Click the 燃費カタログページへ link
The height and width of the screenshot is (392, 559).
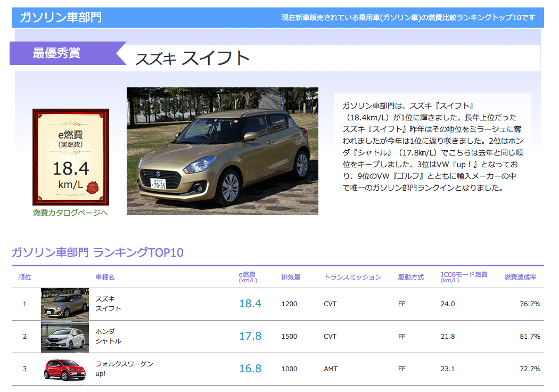[x=70, y=213]
